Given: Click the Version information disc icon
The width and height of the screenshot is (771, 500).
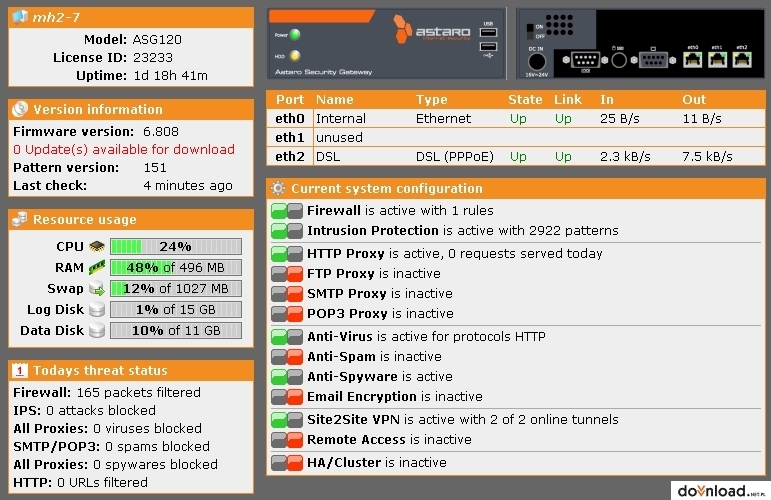Looking at the screenshot, I should pos(20,109).
